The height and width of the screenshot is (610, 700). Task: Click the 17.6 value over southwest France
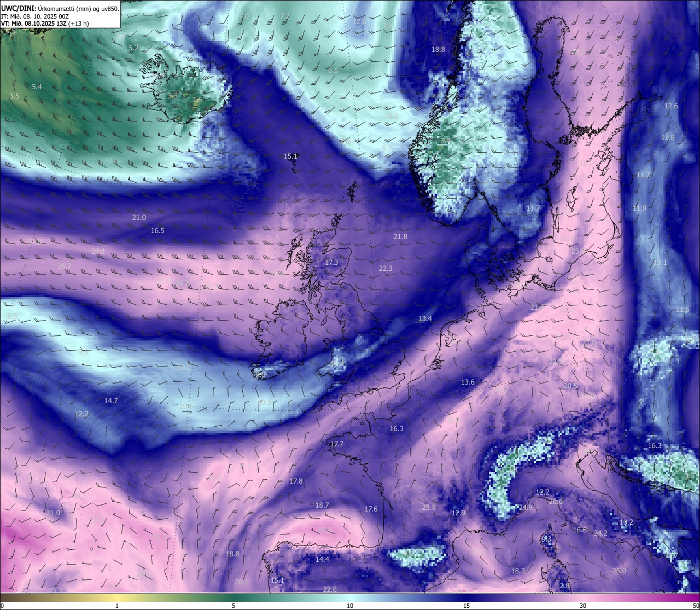(x=371, y=509)
